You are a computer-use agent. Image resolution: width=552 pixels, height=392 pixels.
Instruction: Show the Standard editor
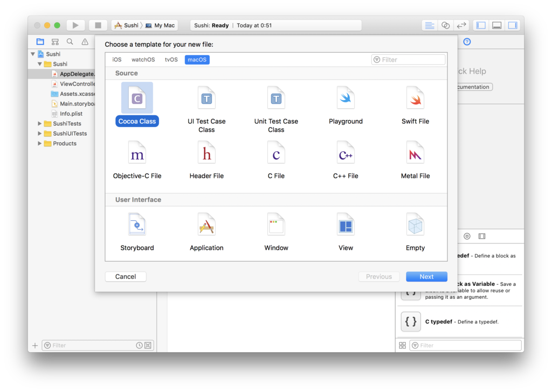click(429, 25)
